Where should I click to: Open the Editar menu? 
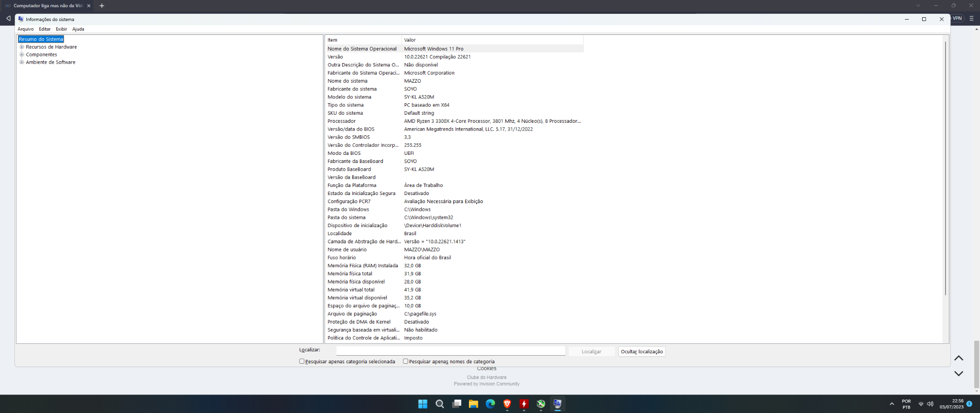pos(45,29)
